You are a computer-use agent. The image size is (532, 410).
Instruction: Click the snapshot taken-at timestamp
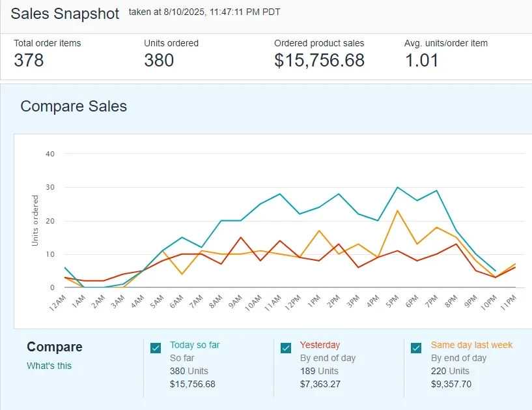coord(205,12)
